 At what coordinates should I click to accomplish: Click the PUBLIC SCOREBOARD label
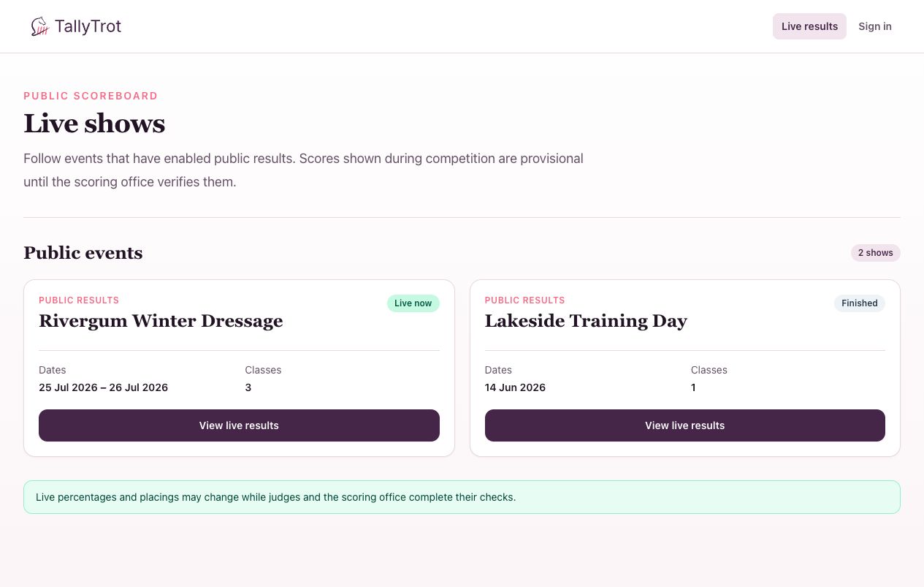[91, 96]
